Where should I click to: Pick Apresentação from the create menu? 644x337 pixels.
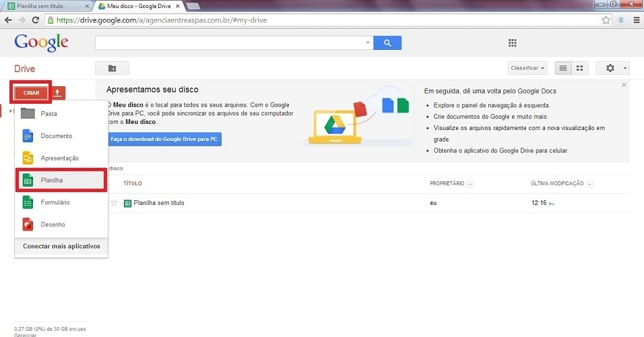pyautogui.click(x=61, y=158)
